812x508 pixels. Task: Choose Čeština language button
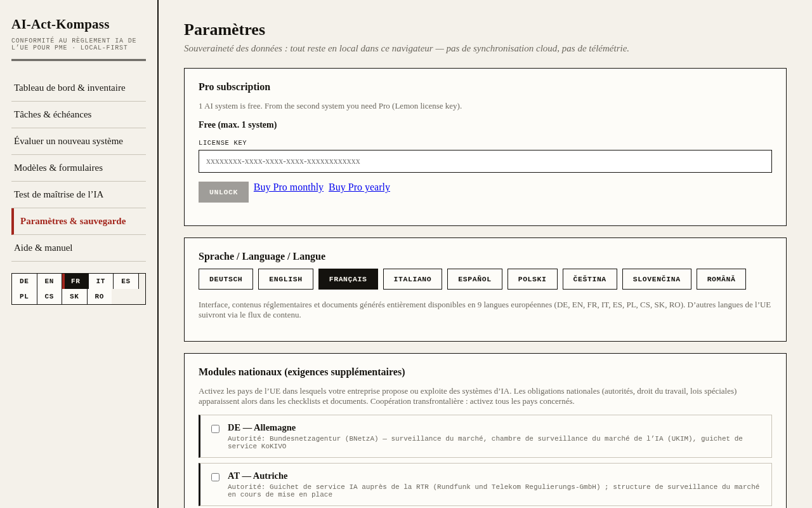tap(590, 279)
